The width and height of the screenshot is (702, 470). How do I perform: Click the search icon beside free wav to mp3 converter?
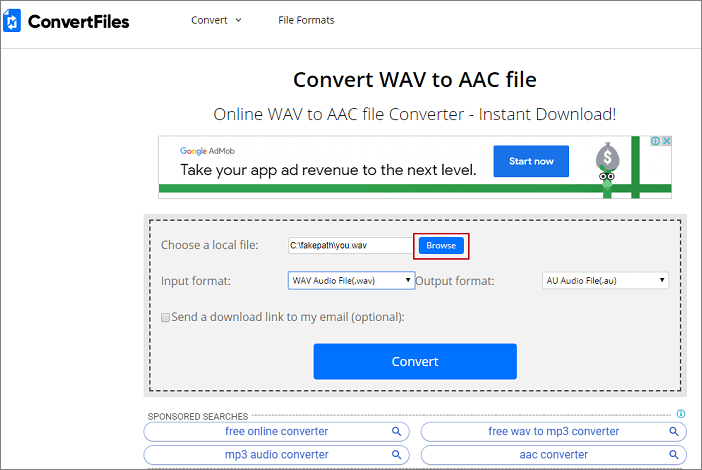pos(673,432)
